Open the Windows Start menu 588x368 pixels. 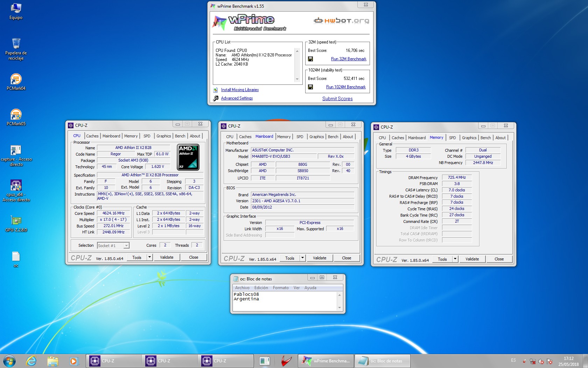[9, 361]
